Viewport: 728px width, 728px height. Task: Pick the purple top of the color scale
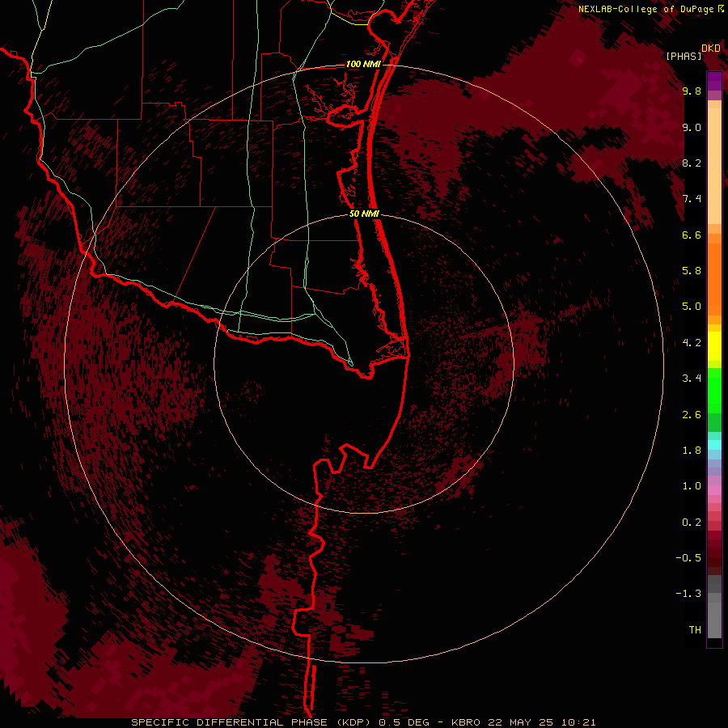click(x=714, y=81)
